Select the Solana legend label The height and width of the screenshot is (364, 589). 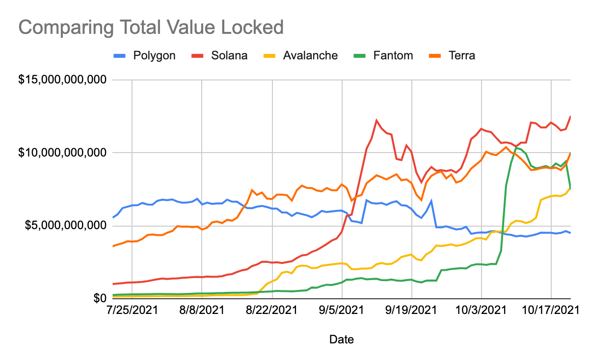(229, 55)
